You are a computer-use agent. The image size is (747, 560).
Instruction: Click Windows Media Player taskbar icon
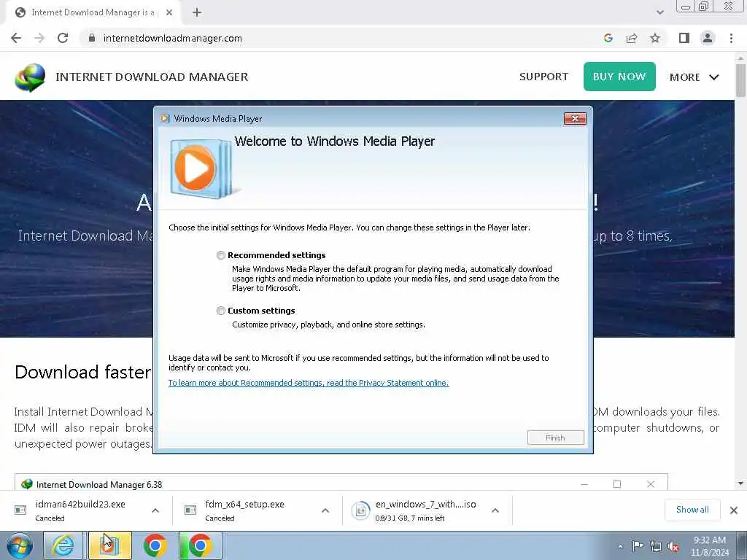[x=109, y=545]
